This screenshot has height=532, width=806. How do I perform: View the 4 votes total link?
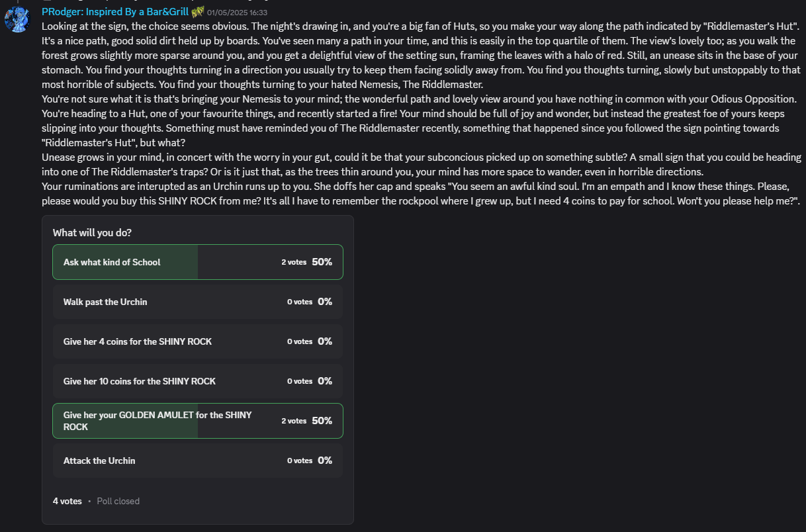click(67, 501)
